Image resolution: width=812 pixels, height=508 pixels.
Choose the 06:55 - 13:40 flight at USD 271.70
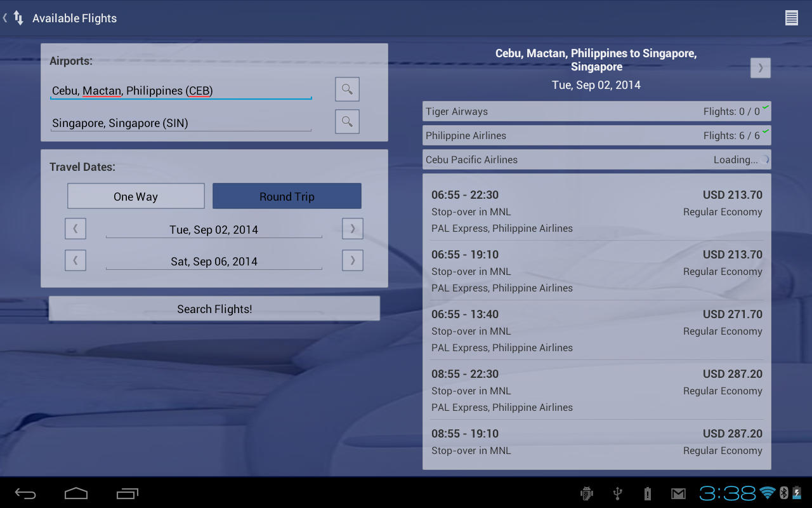click(x=597, y=331)
